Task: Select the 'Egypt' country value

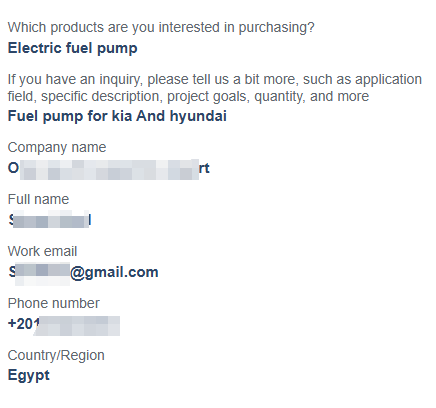Action: (29, 376)
